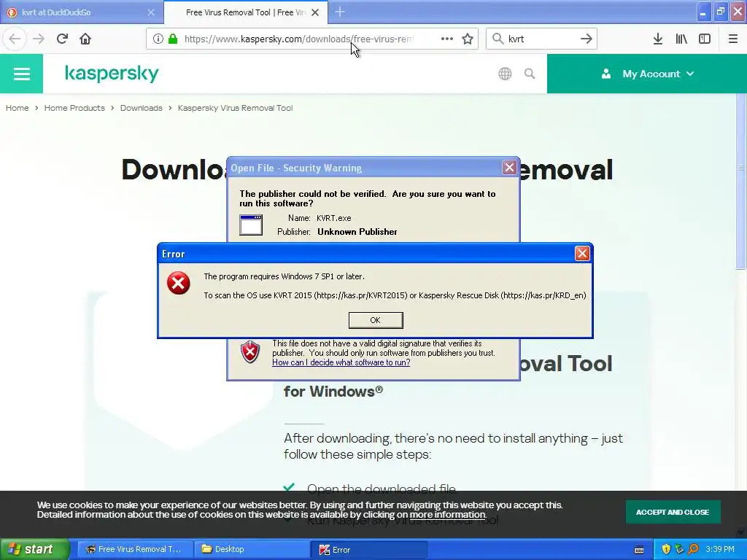Open page actions three-dot menu
Screen dimensions: 747x560
pyautogui.click(x=447, y=39)
